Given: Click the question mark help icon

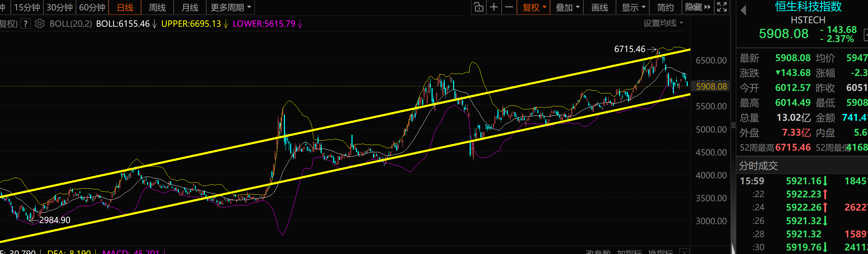Looking at the screenshot, I should pyautogui.click(x=26, y=24).
